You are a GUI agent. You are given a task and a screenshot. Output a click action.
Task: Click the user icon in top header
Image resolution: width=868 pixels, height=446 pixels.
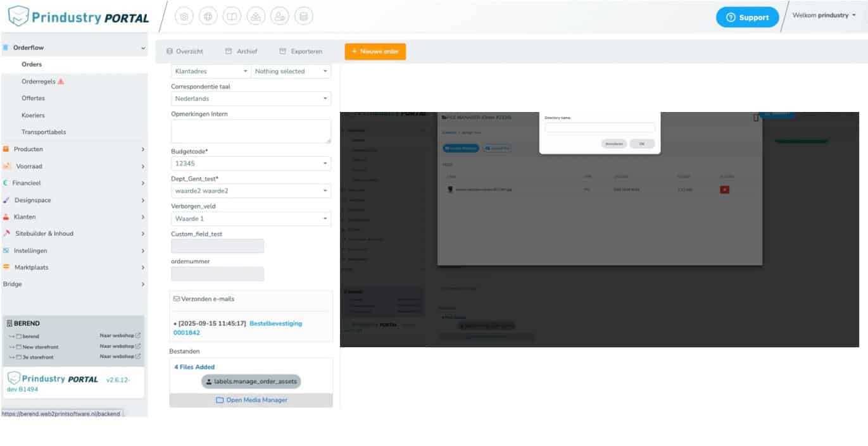coord(280,17)
